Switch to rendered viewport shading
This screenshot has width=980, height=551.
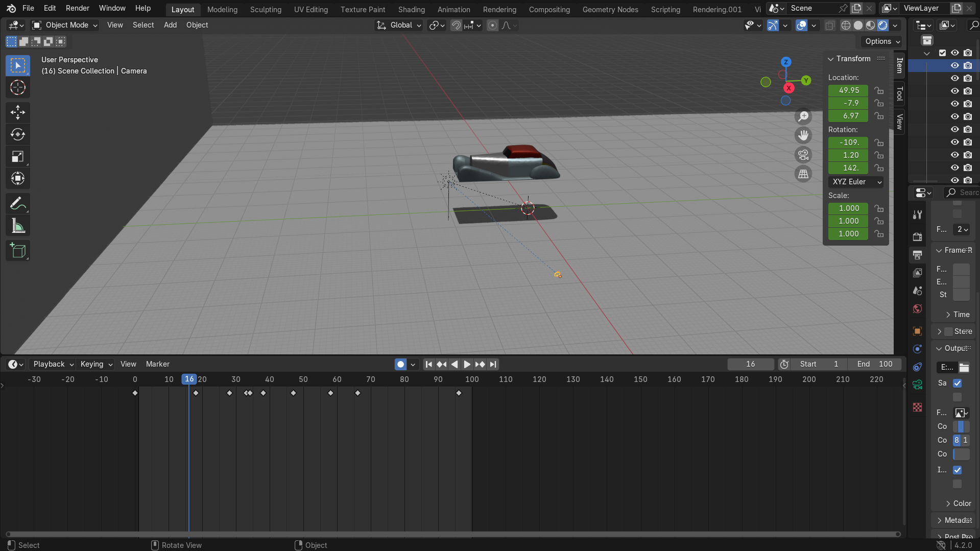(883, 25)
